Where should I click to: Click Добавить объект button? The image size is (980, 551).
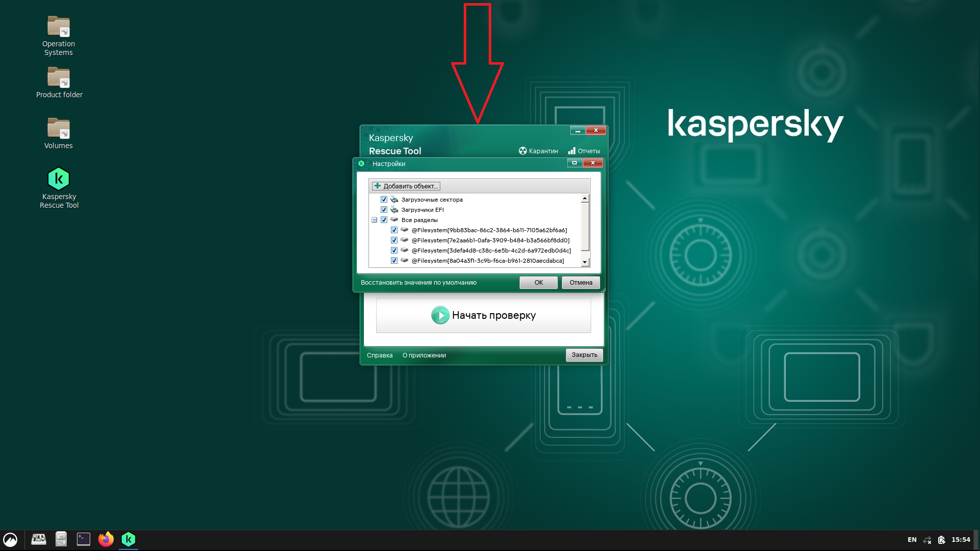406,186
